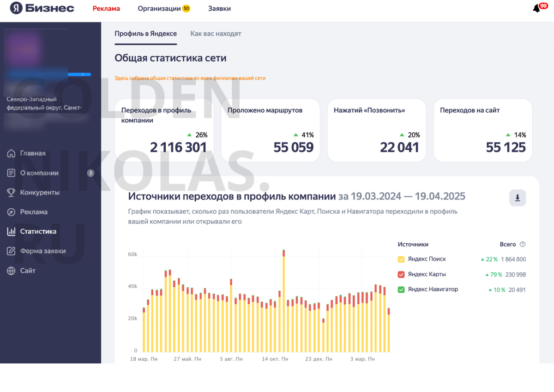Viewport: 554px width, 392px height.
Task: Click the 22 041 calls figure
Action: [x=400, y=147]
